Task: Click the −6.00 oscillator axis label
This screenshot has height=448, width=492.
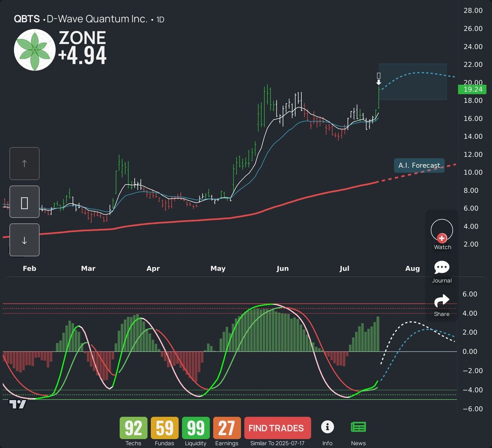Action: [473, 409]
